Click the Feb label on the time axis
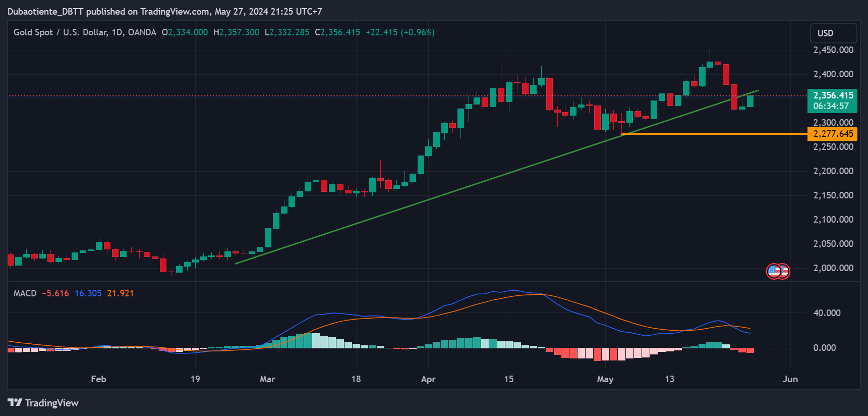The width and height of the screenshot is (868, 416). (x=98, y=379)
